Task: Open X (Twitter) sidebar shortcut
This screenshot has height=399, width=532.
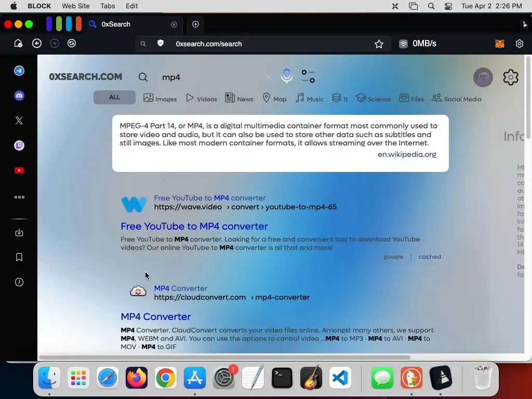Action: point(19,121)
